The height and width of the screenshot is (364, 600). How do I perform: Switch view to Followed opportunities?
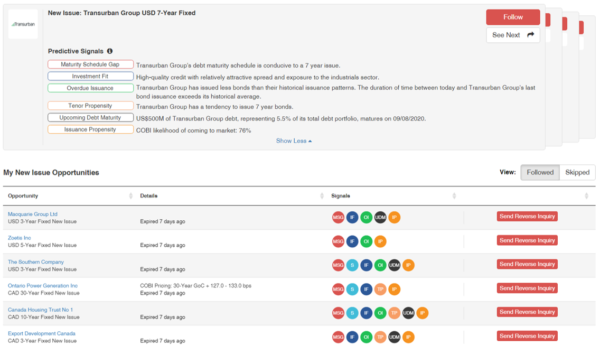540,172
